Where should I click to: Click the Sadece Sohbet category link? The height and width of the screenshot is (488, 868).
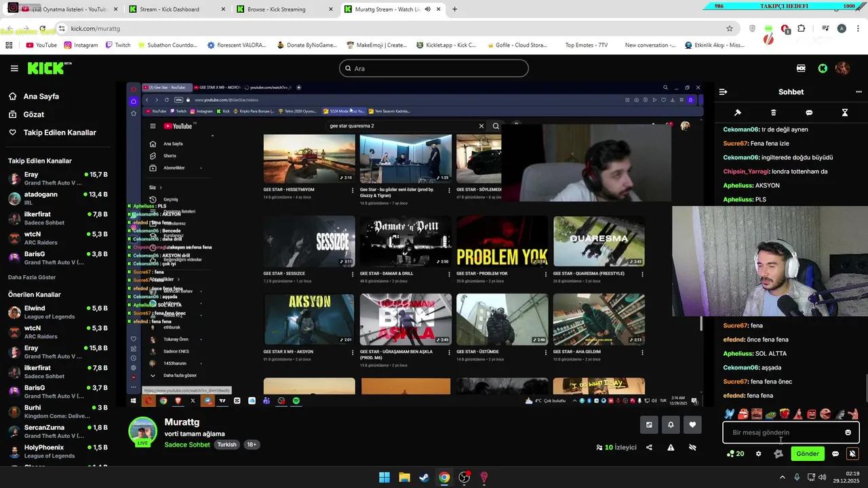coord(187,445)
